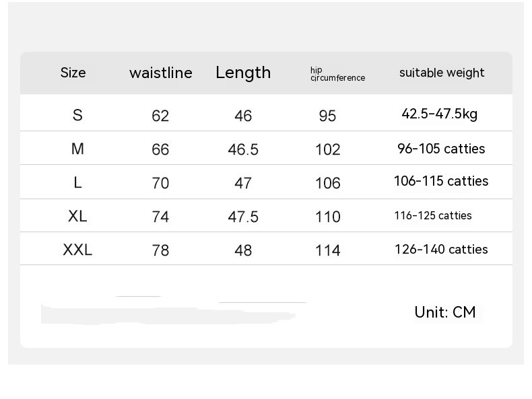This screenshot has width=532, height=399.
Task: Select the "126-140 catties" weight cell
Action: 441,249
